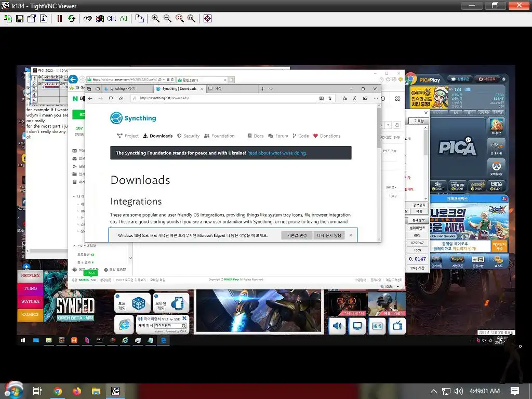Open the Internet Explorer launcher tile
Image resolution: width=532 pixels, height=399 pixels.
(x=124, y=324)
